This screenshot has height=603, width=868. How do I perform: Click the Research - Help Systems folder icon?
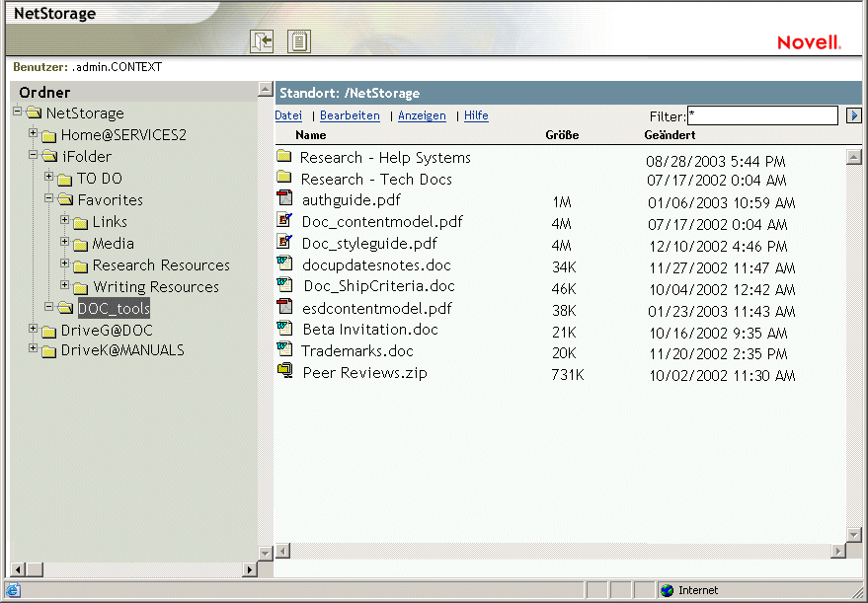(x=284, y=156)
